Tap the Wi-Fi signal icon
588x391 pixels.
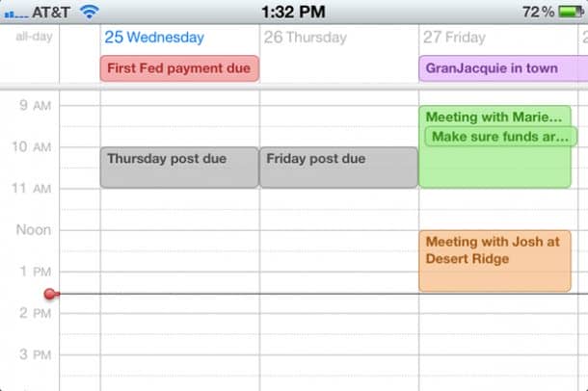coord(90,12)
